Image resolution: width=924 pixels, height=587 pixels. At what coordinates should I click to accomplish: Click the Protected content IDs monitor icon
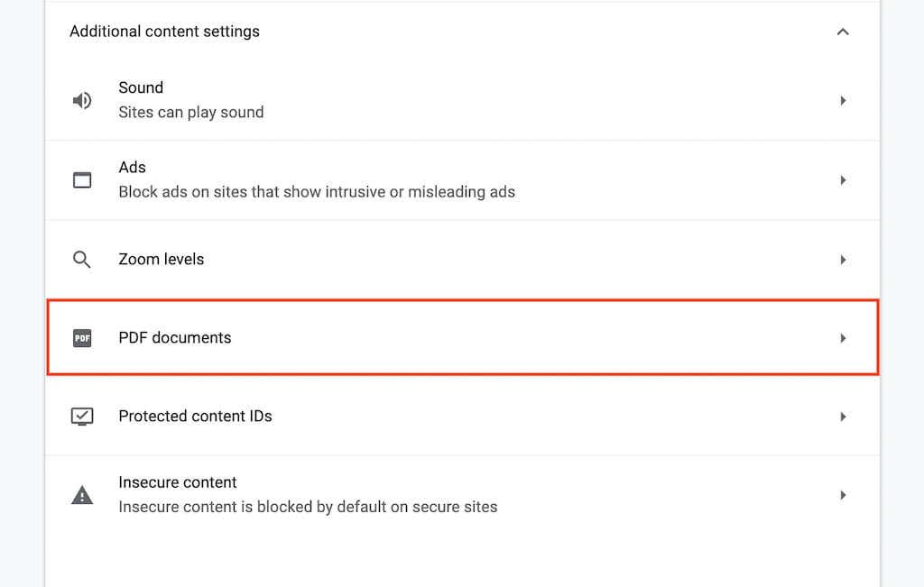pyautogui.click(x=82, y=417)
